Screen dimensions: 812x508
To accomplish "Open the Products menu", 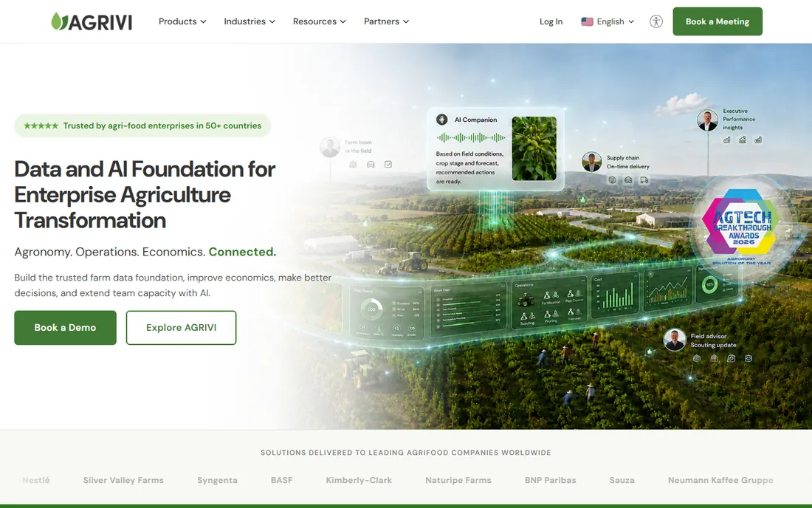I will pos(182,21).
